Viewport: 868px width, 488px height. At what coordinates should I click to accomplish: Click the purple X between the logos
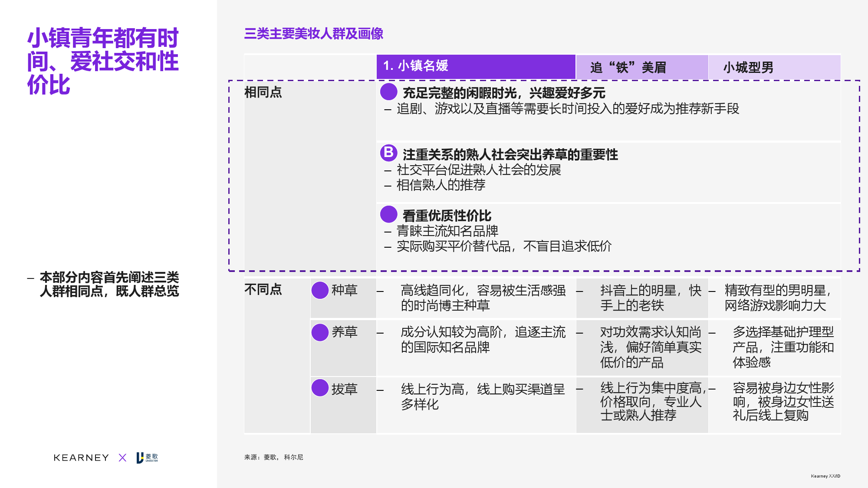tap(122, 458)
